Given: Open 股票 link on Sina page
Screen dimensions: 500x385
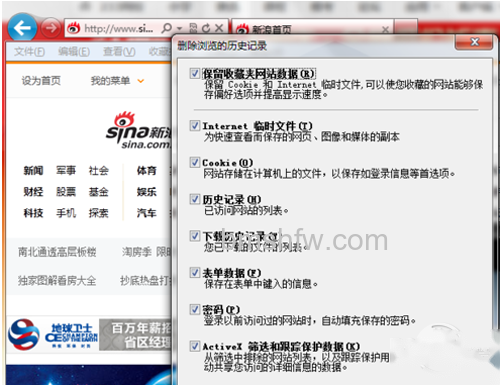Looking at the screenshot, I should point(66,192).
